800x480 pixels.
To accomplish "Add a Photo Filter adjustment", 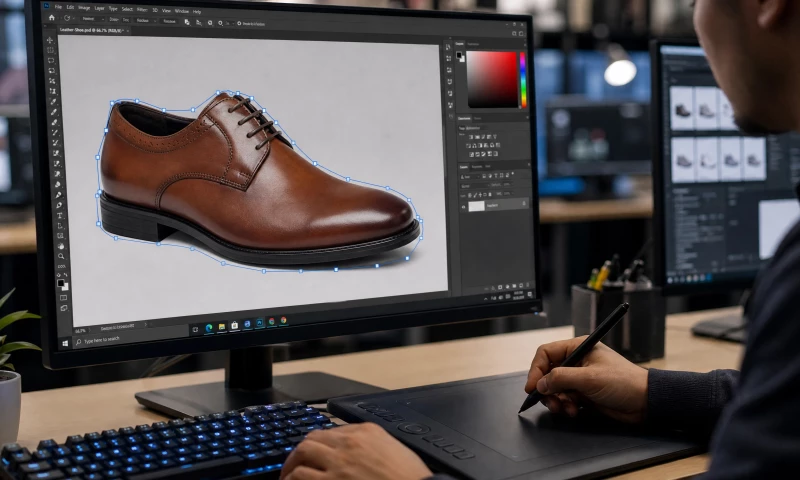I will [x=486, y=145].
